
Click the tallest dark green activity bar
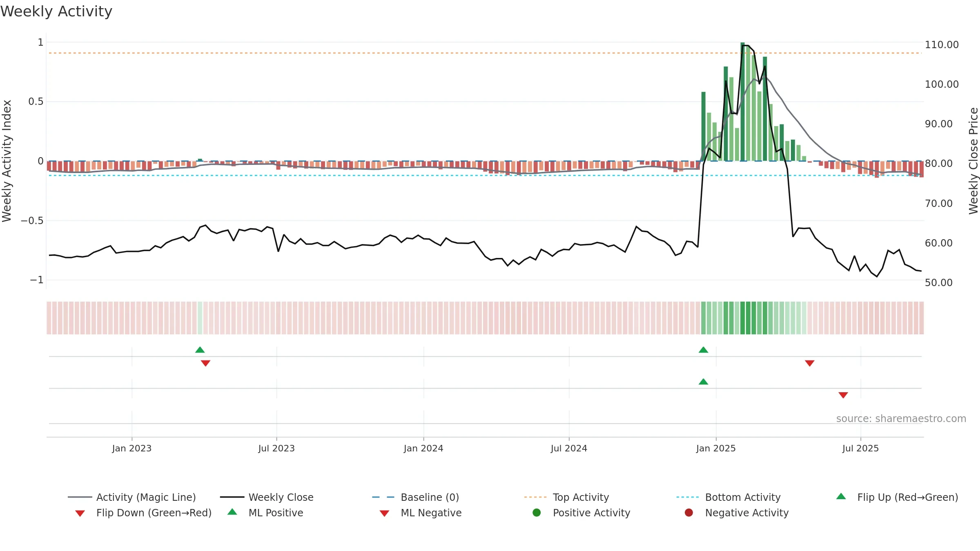[x=743, y=102]
